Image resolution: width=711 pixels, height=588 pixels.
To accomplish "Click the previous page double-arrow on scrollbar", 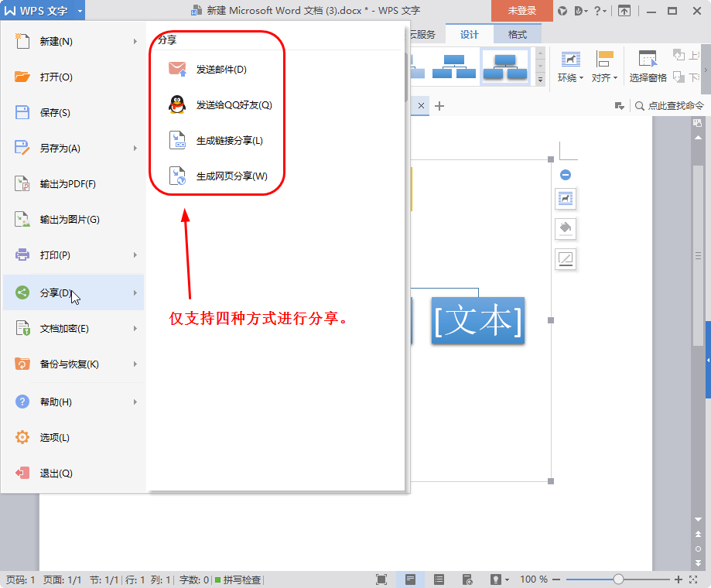I will click(x=698, y=535).
